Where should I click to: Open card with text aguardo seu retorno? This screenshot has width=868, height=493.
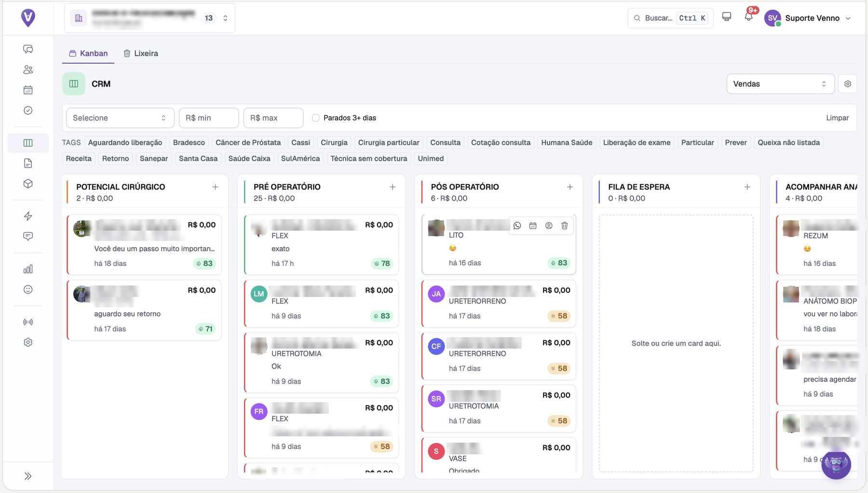click(144, 310)
